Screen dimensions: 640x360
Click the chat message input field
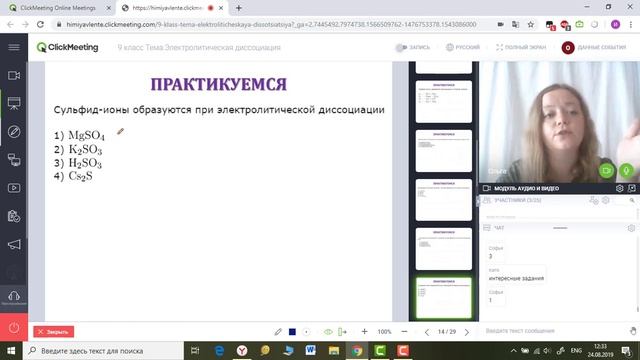(553, 331)
